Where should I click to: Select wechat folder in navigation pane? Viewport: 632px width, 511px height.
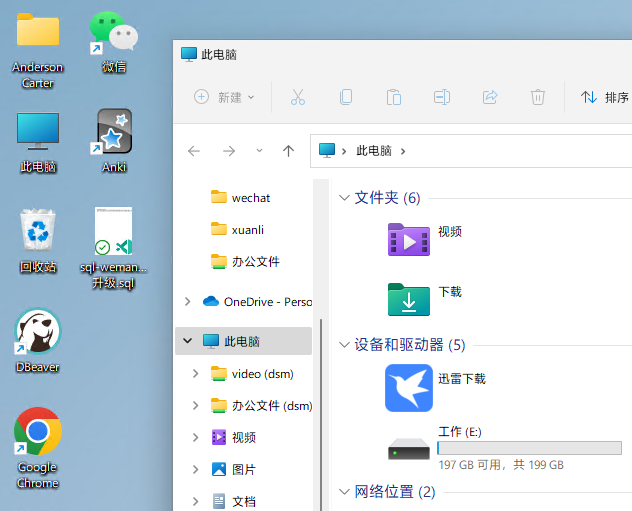pyautogui.click(x=243, y=197)
